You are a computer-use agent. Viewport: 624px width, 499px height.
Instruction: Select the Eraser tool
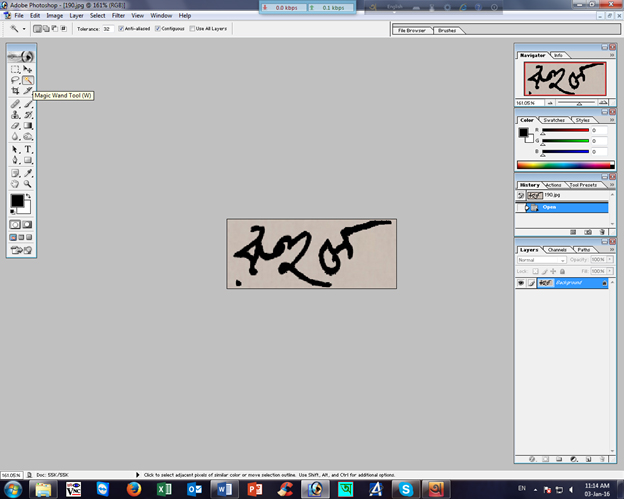click(15, 126)
